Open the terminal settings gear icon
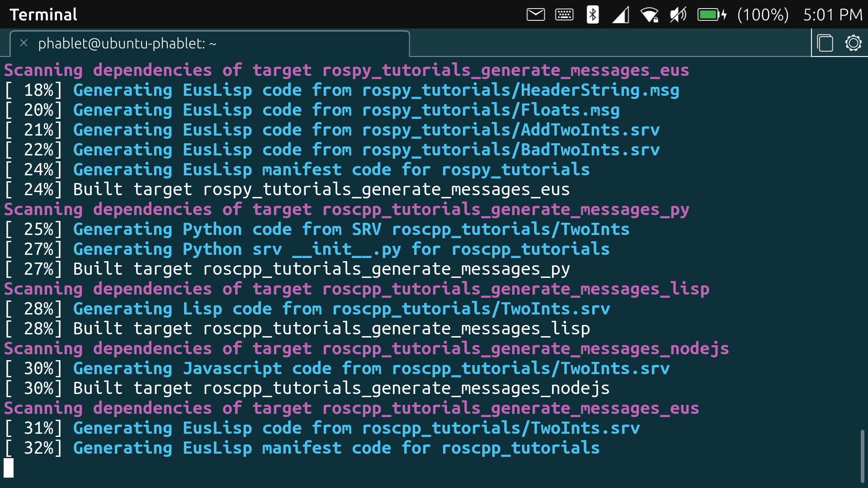The height and width of the screenshot is (488, 868). (853, 43)
